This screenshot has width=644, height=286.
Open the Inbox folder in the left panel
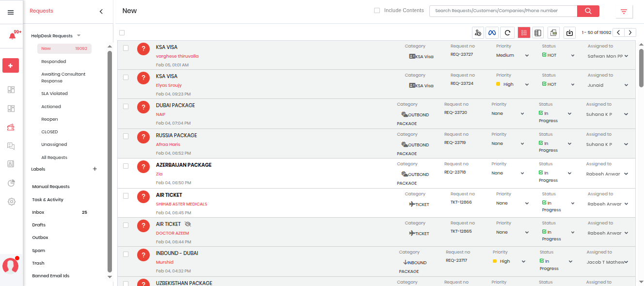point(38,212)
